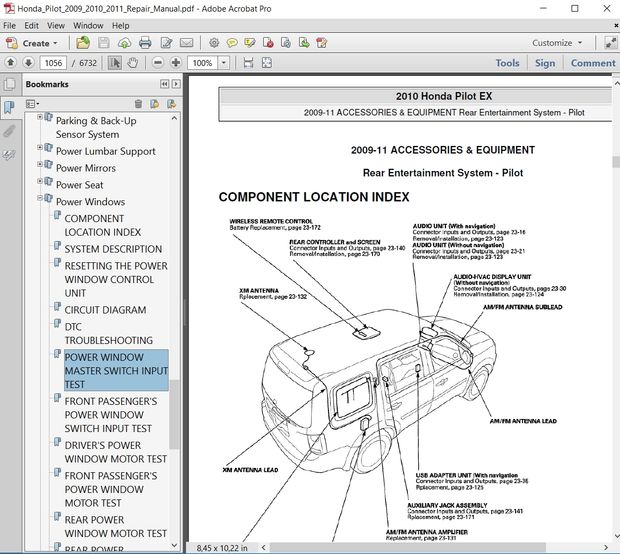This screenshot has width=620, height=554.
Task: Zoom out with the minus button
Action: pos(157,62)
